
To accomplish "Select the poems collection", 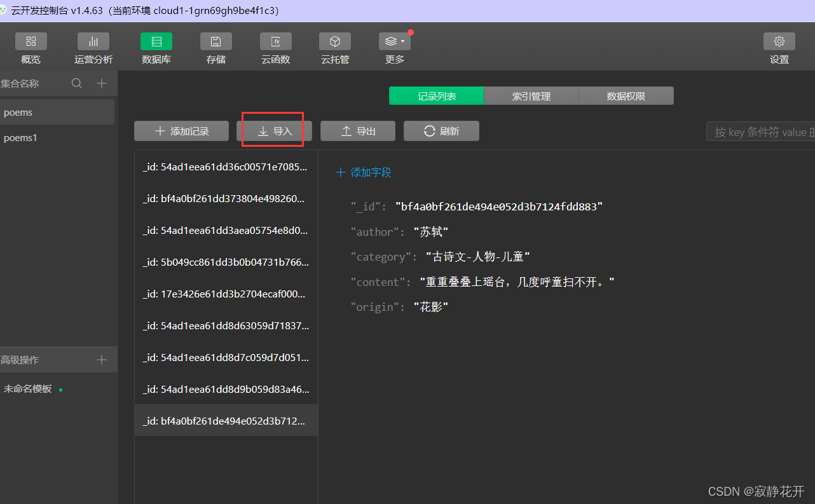I will tap(57, 112).
